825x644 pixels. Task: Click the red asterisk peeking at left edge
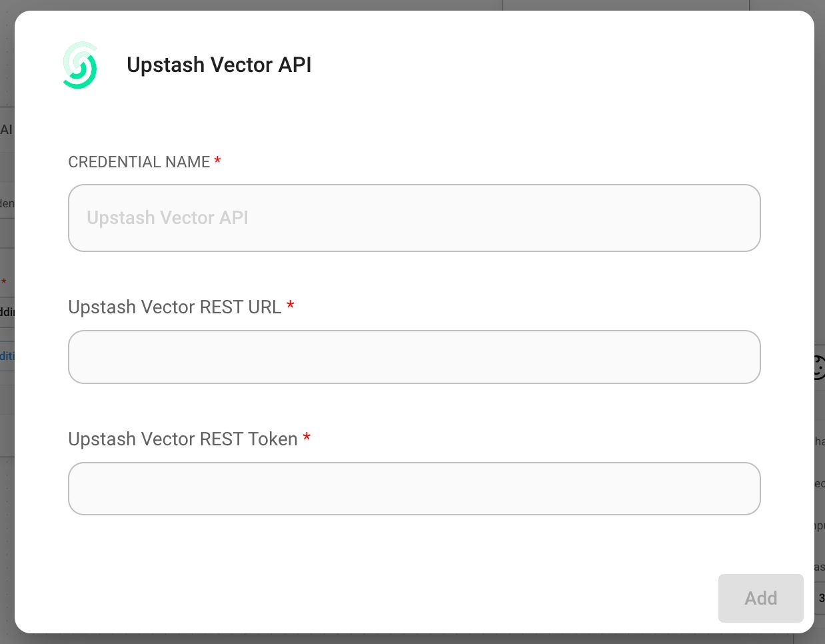(4, 283)
